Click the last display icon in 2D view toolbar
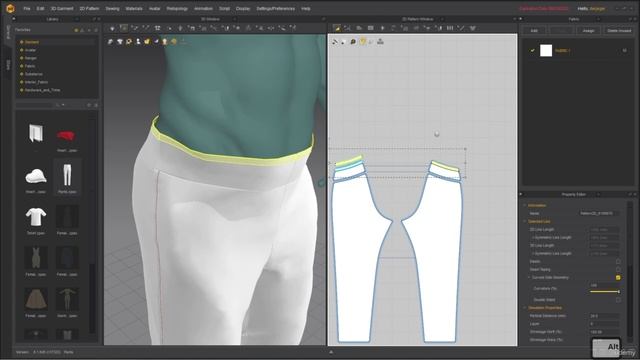This screenshot has height=360, width=640. click(380, 41)
